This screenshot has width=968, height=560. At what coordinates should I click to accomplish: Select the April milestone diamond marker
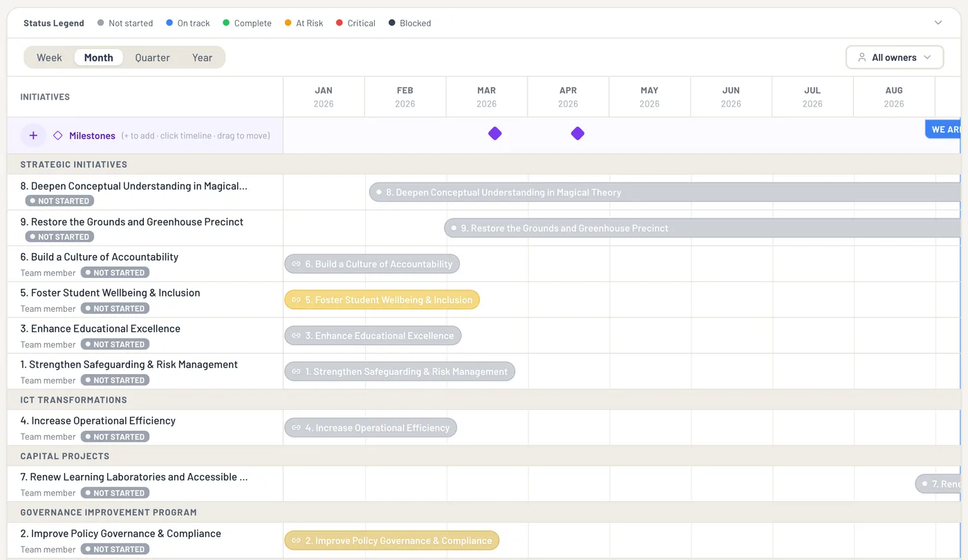coord(578,133)
